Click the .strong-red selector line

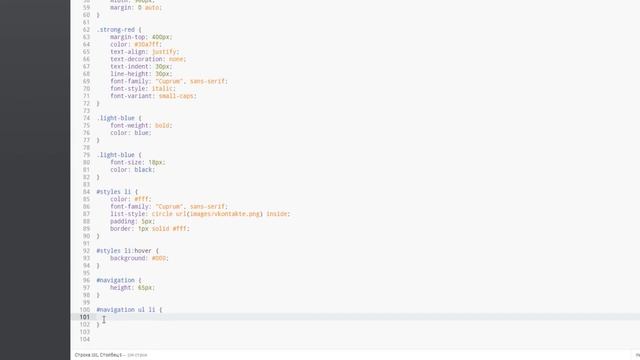tap(119, 30)
